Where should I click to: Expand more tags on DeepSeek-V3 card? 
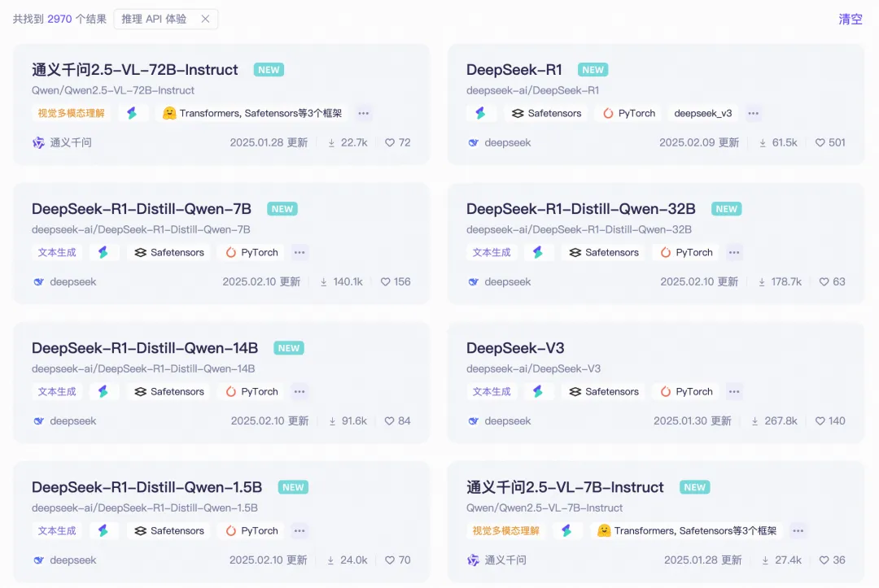coord(734,391)
